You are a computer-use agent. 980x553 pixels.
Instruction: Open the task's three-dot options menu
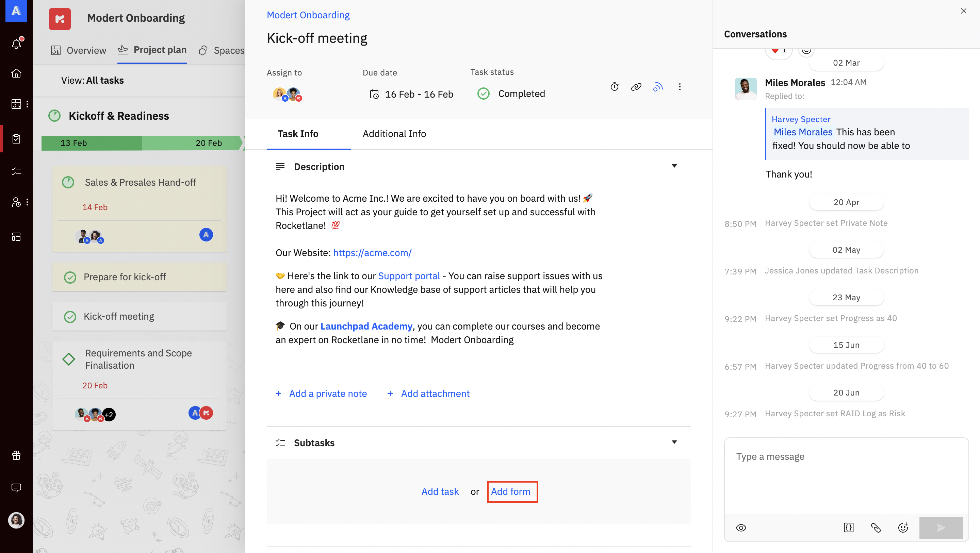pos(680,87)
